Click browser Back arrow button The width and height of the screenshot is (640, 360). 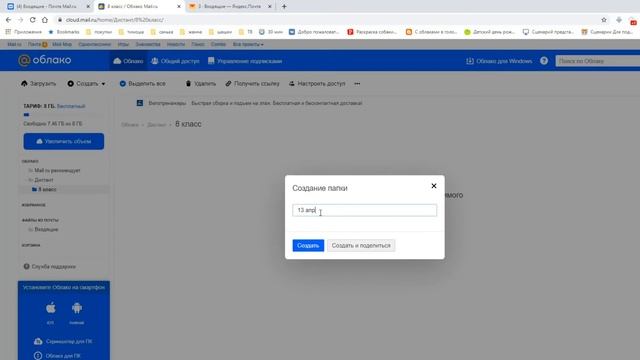coord(8,20)
